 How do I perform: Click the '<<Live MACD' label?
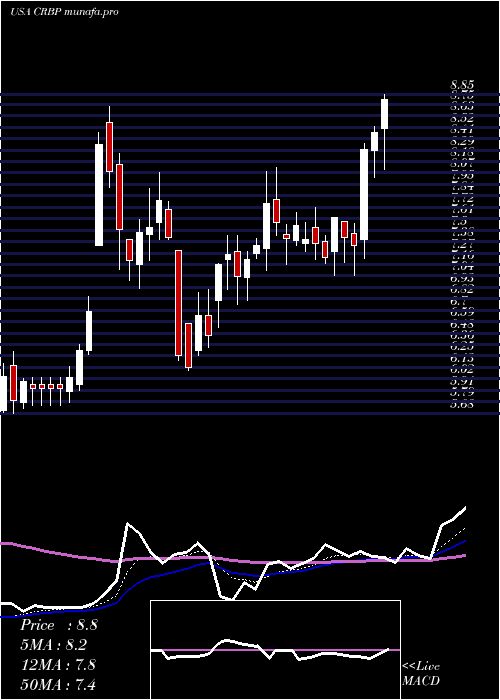click(x=421, y=674)
